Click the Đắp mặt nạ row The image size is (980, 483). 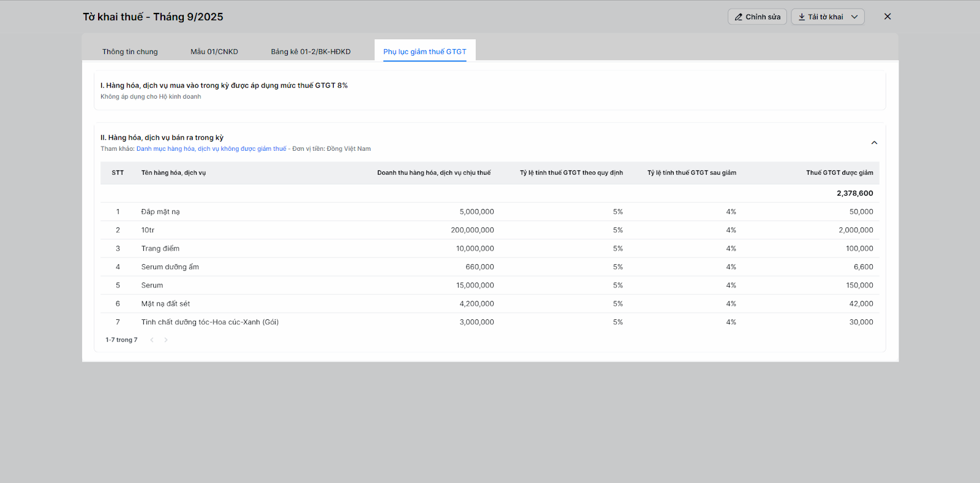160,212
